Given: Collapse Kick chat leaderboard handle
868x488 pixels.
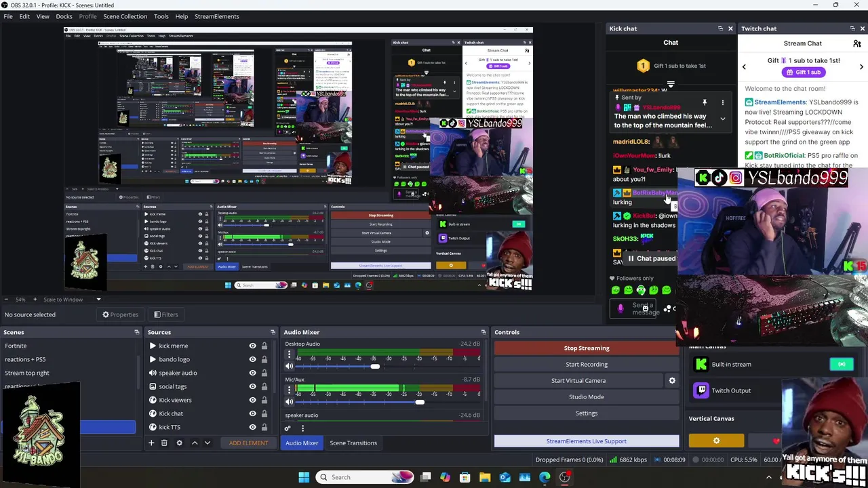Looking at the screenshot, I should point(671,85).
